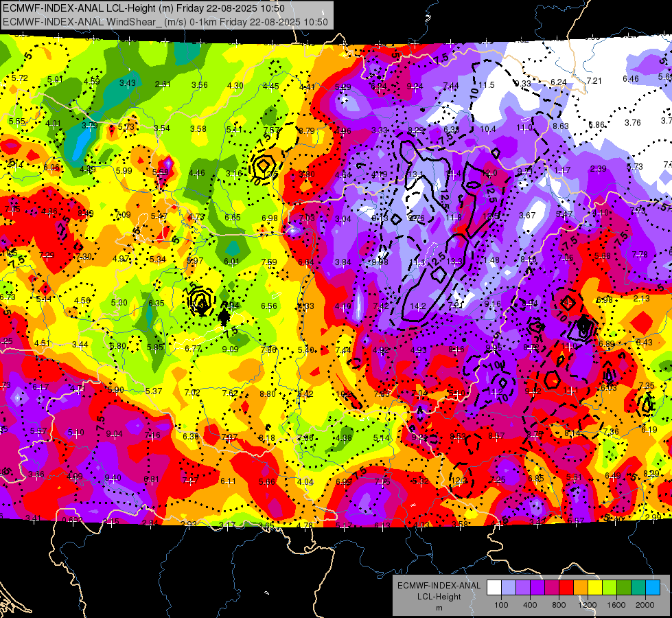This screenshot has width=672, height=618.
Task: Click the wind shear value 5.99
Action: point(124,171)
